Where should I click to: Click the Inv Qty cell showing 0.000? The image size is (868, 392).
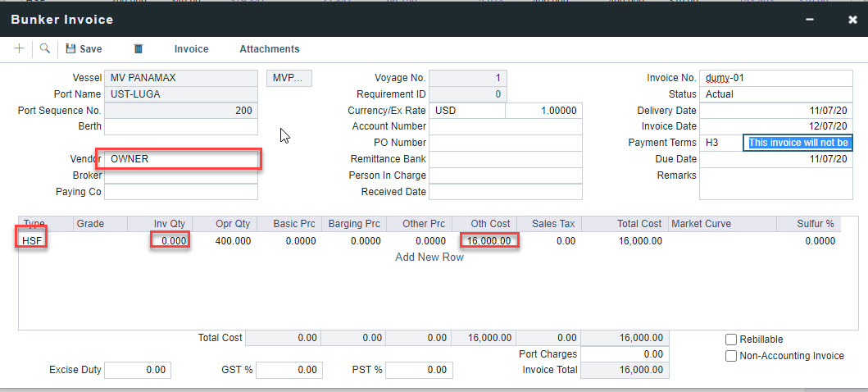(x=170, y=241)
